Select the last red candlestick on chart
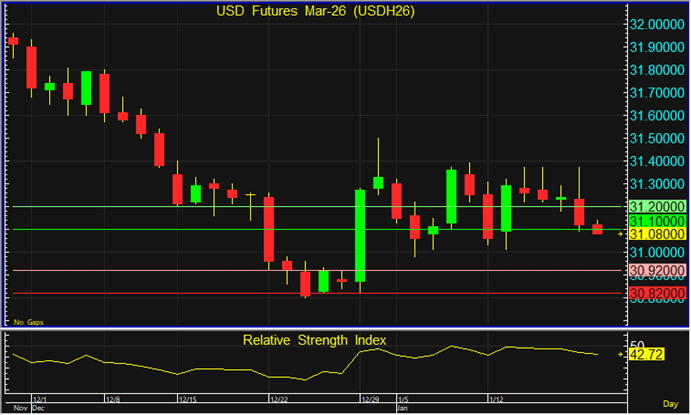The image size is (691, 415). tap(598, 229)
